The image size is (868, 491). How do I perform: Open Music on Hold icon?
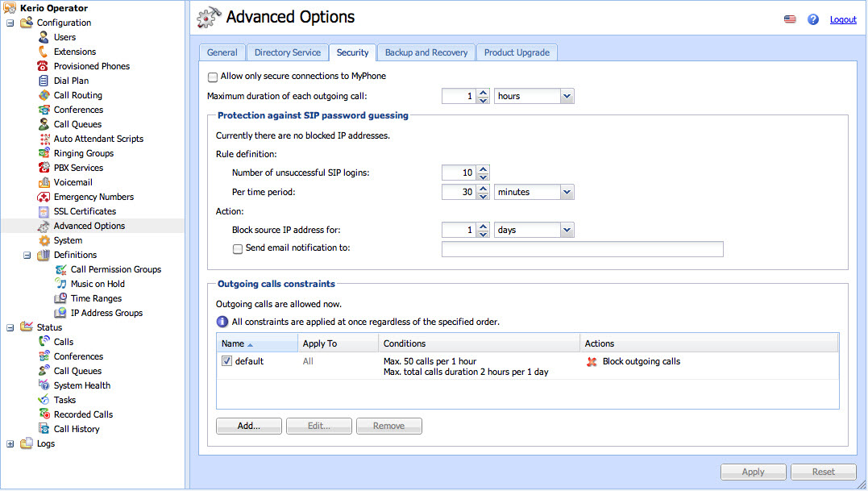click(61, 284)
